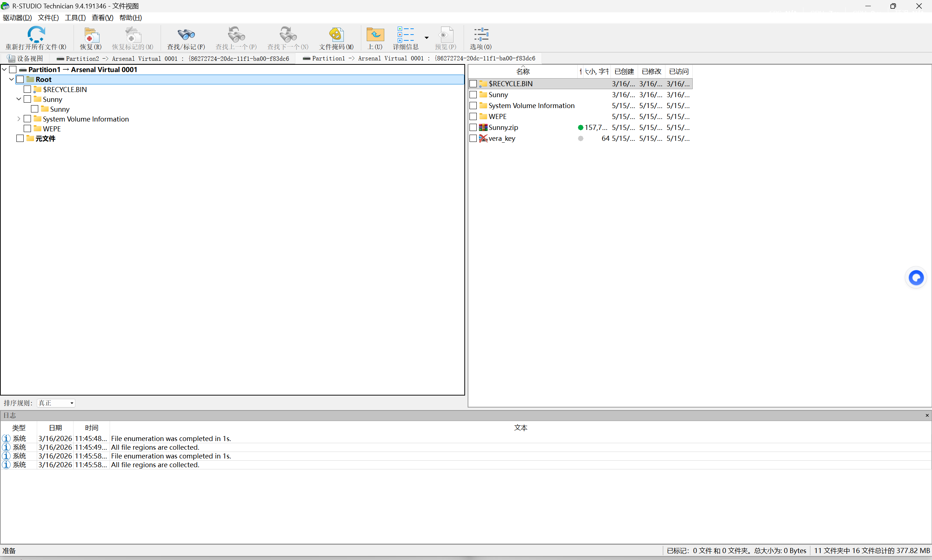The width and height of the screenshot is (932, 560).
Task: Close the log panel with its X
Action: click(x=927, y=415)
